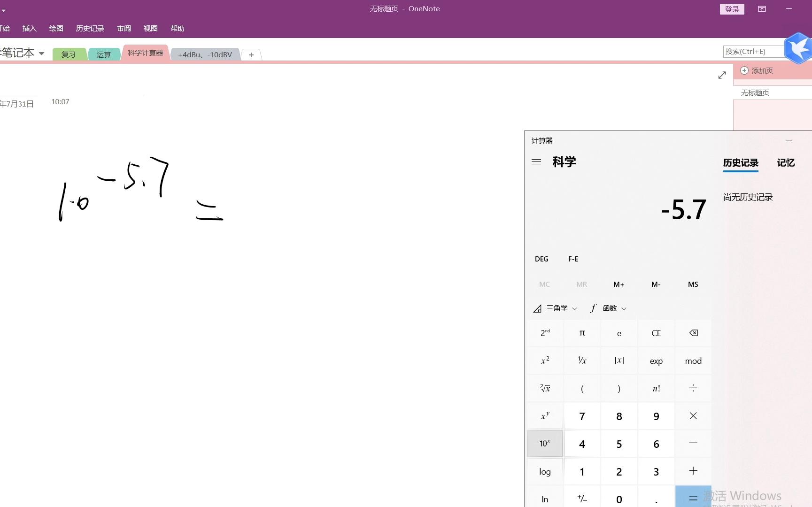Open the 绘图 ribbon tab
The height and width of the screenshot is (507, 812).
56,29
